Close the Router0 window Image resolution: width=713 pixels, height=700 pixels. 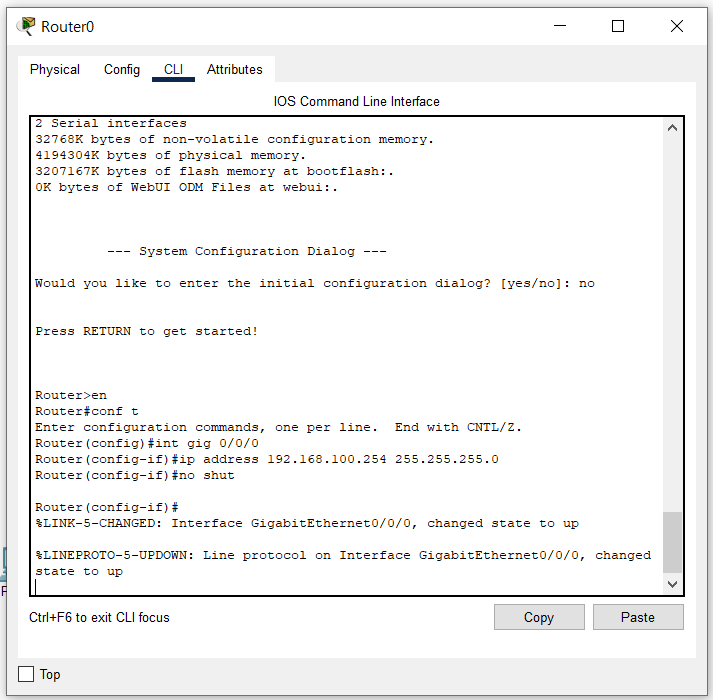click(677, 26)
